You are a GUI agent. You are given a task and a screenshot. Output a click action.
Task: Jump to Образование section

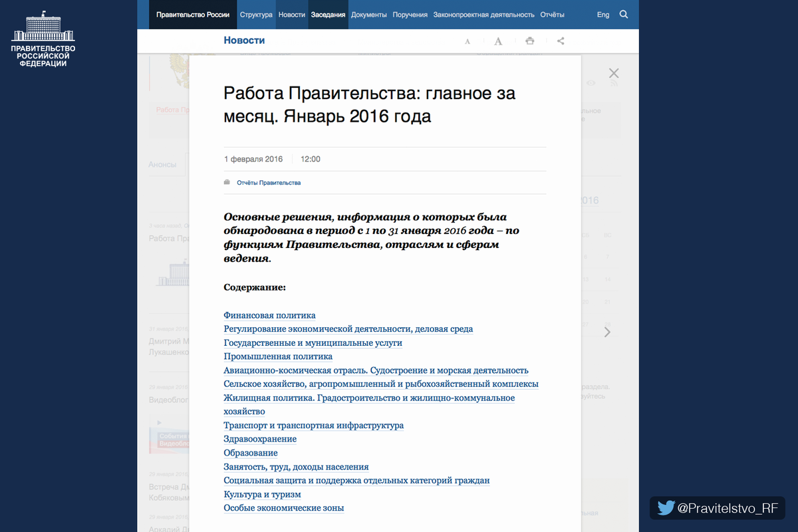click(251, 453)
